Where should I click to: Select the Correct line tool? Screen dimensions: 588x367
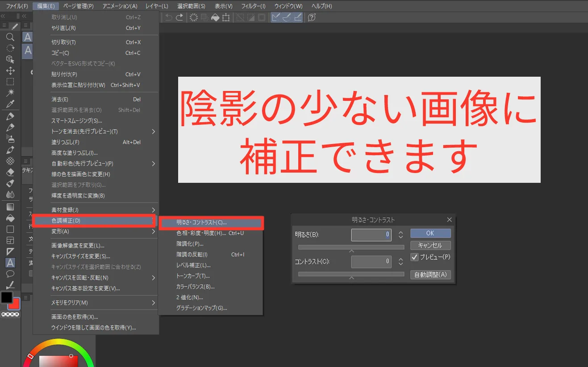click(10, 285)
